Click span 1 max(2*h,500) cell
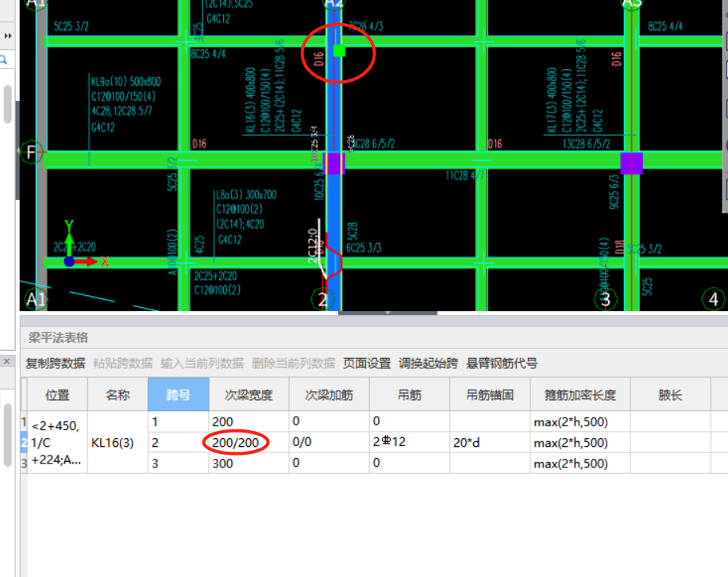The image size is (728, 577). coord(580,421)
